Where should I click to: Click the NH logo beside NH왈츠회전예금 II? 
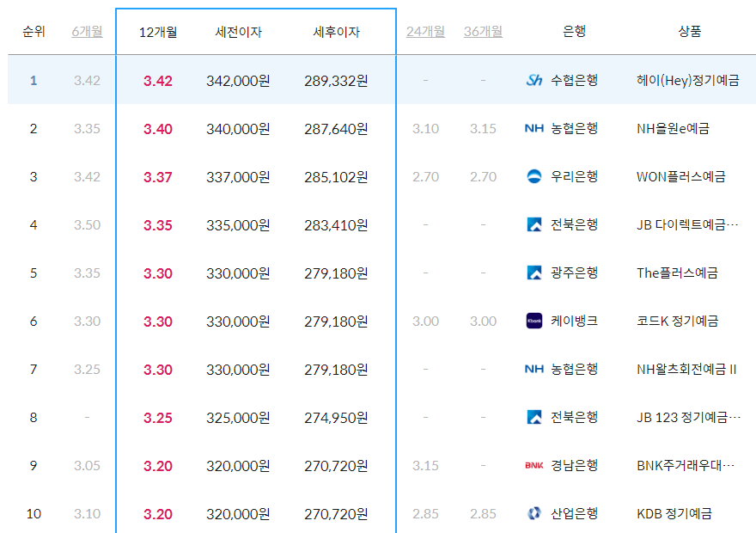[x=534, y=369]
